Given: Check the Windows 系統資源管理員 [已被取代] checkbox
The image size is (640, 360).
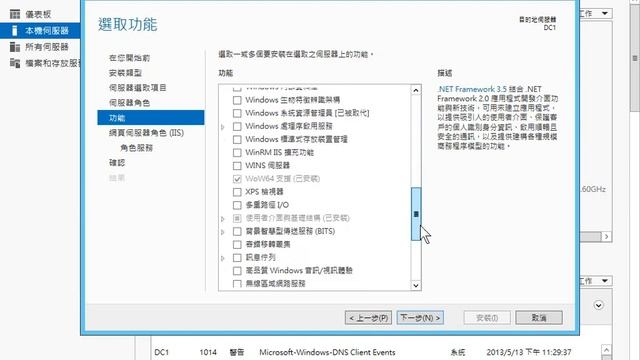Looking at the screenshot, I should (237, 113).
